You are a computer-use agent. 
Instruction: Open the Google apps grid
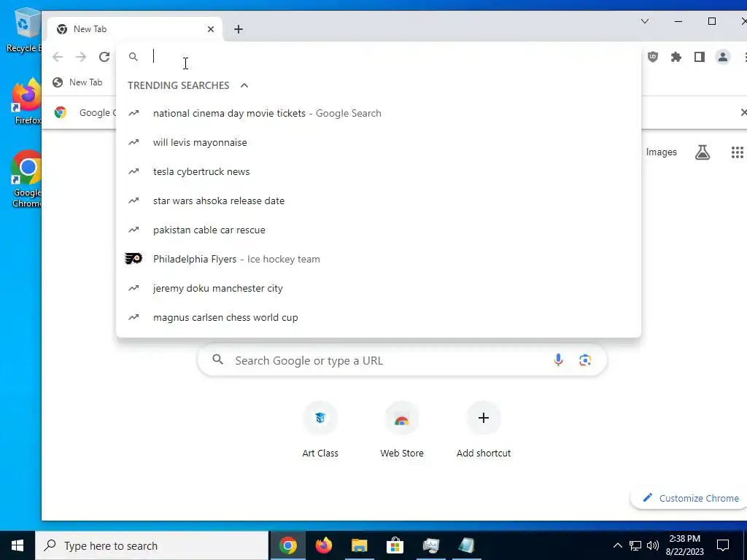(737, 152)
